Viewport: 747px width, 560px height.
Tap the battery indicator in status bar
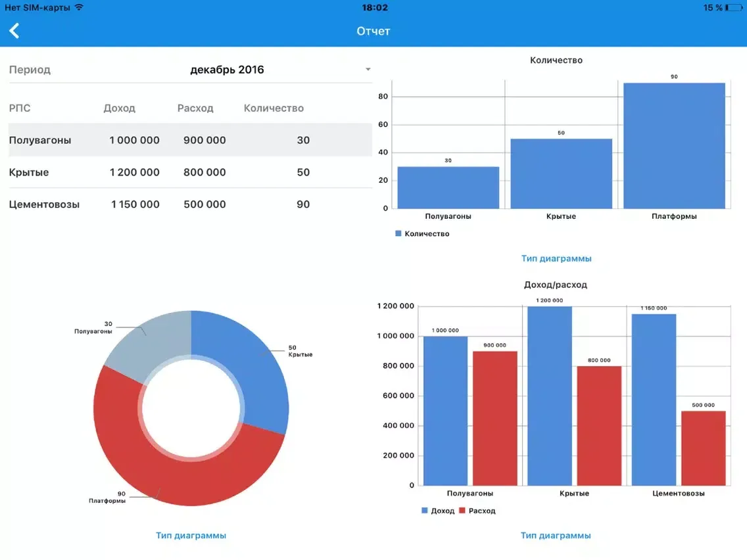point(733,7)
